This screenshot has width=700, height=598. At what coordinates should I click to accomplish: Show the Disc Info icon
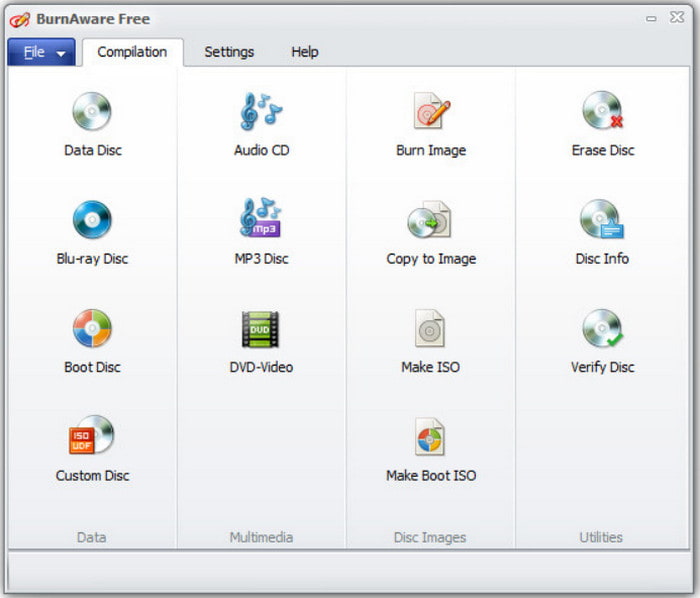(x=602, y=219)
